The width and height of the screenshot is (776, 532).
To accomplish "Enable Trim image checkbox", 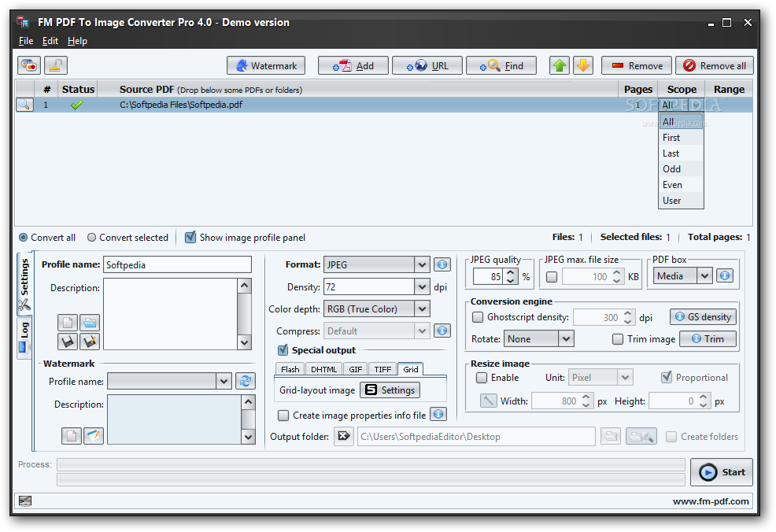I will pyautogui.click(x=618, y=339).
